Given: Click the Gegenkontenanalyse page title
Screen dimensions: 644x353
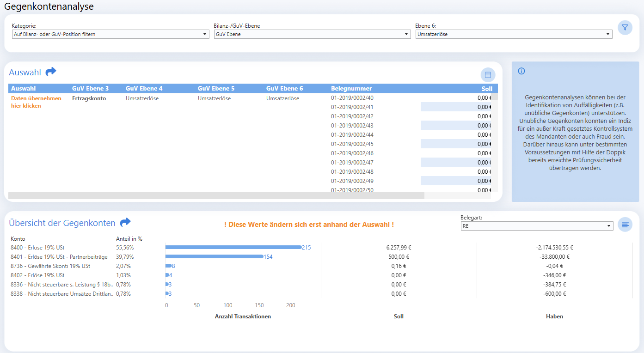Looking at the screenshot, I should pos(49,6).
